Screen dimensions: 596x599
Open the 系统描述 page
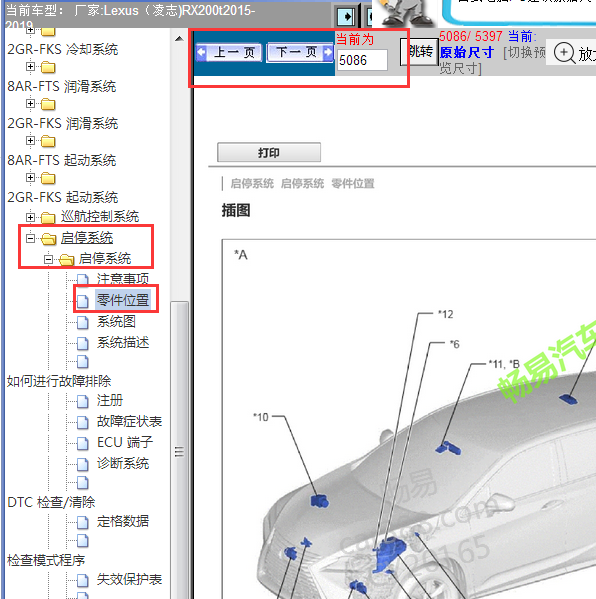click(123, 342)
